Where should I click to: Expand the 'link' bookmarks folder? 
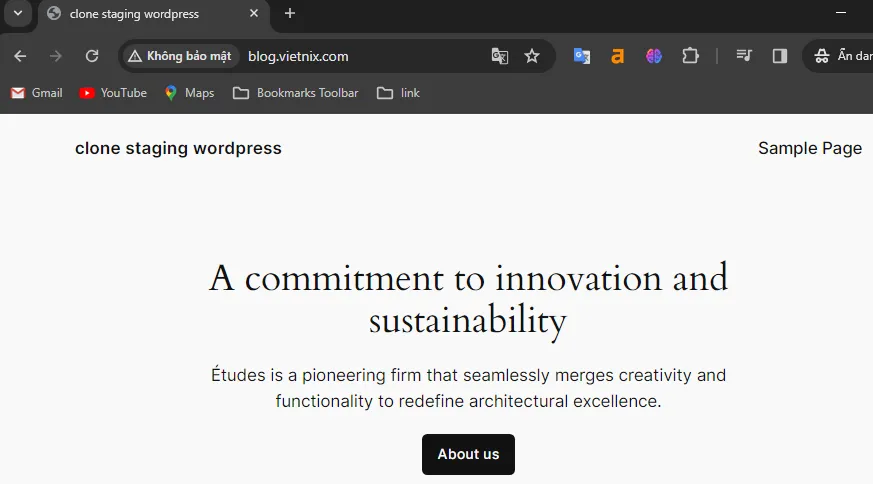click(398, 93)
